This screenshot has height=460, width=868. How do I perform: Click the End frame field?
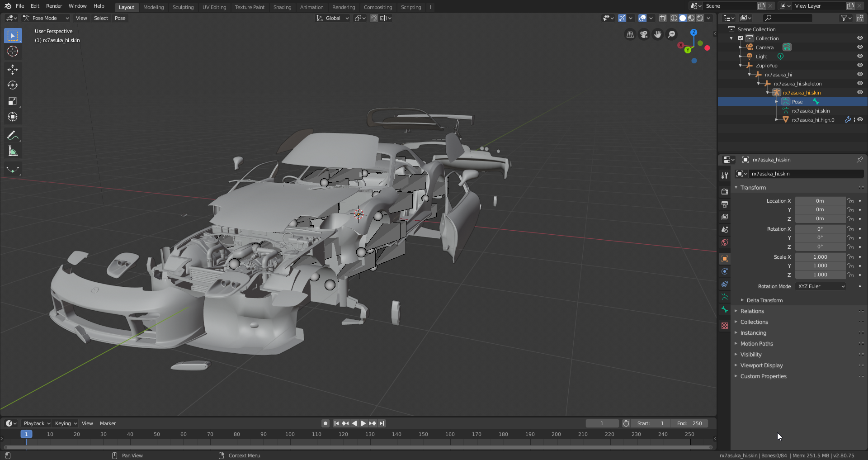click(689, 423)
